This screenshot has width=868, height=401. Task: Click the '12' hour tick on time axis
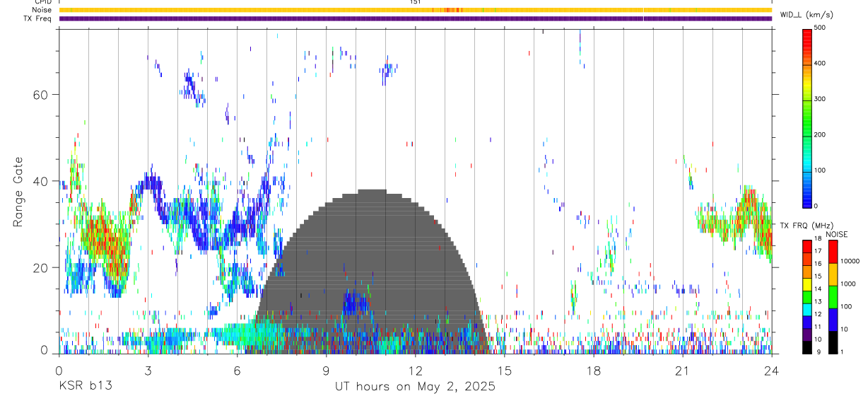[415, 370]
